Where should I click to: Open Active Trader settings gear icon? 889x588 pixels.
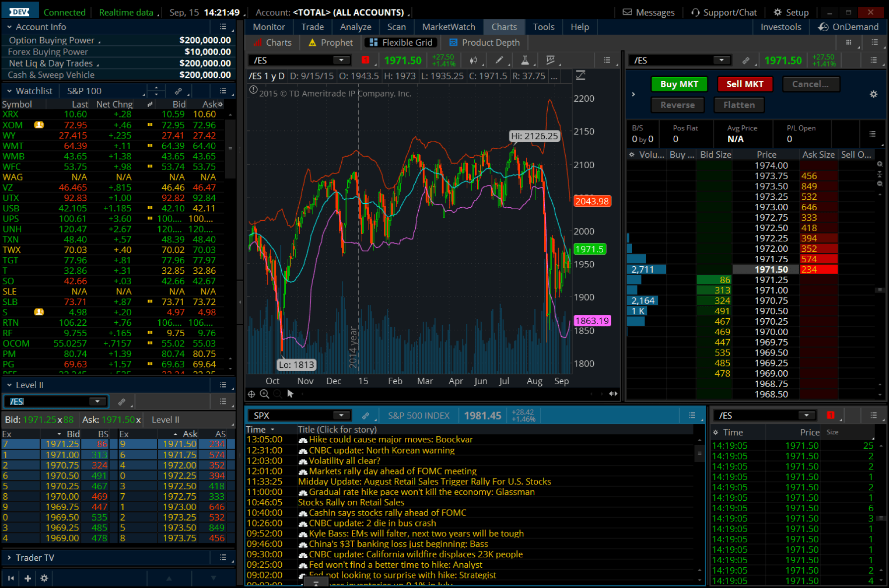[x=873, y=94]
